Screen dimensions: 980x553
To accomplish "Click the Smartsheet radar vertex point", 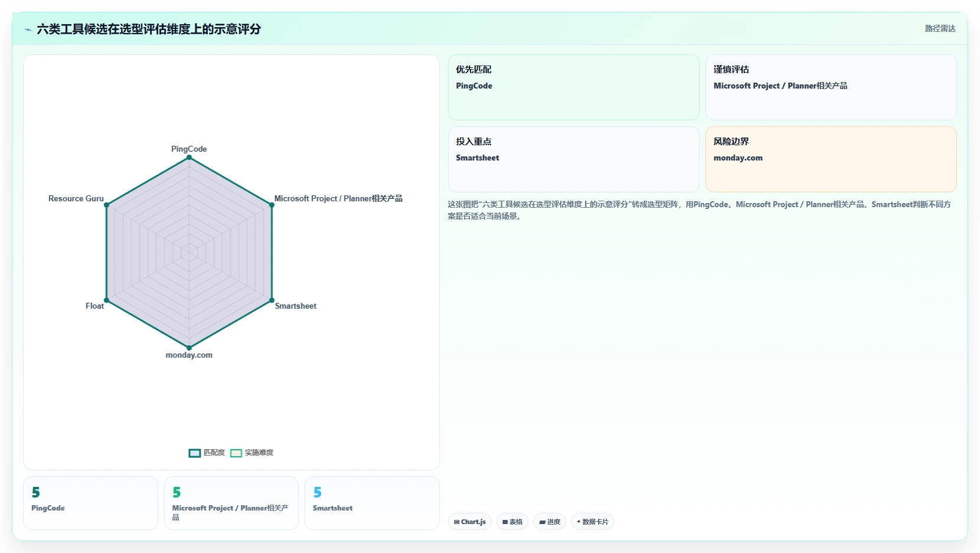I will point(272,300).
